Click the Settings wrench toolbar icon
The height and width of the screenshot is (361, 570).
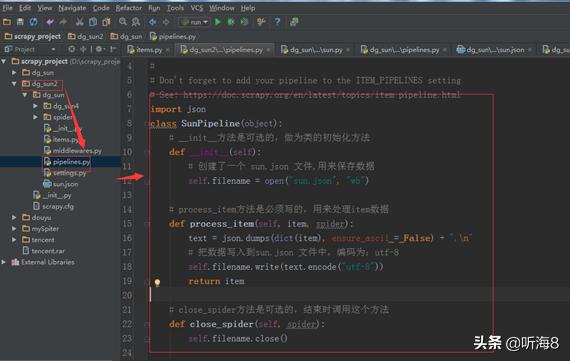[x=261, y=22]
